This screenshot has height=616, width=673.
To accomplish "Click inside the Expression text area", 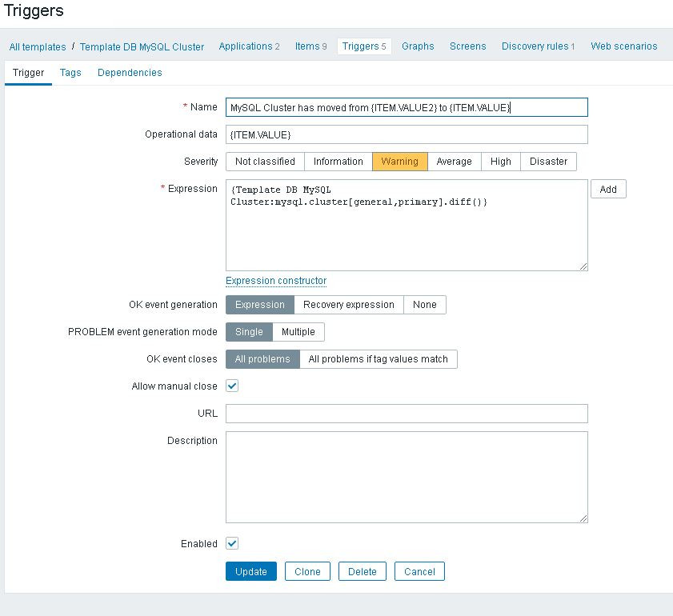I will click(407, 226).
